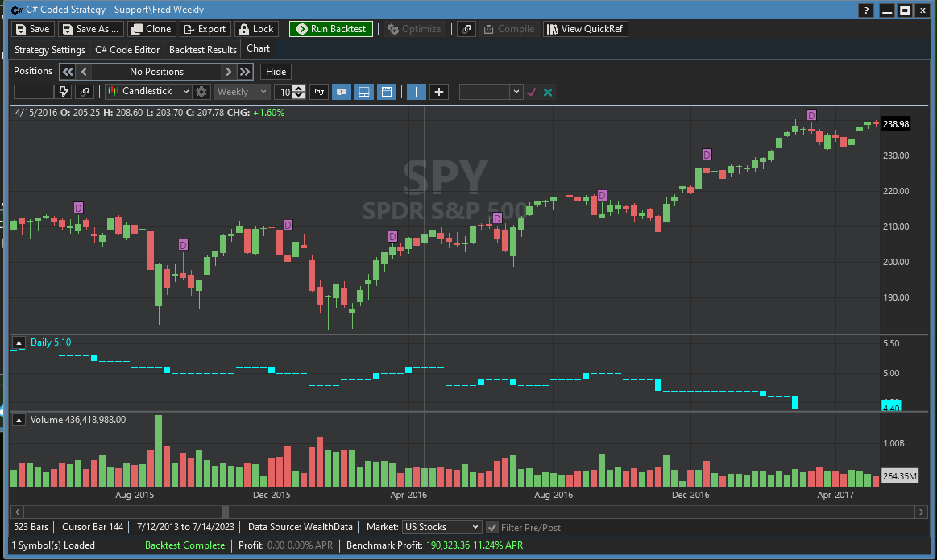Toggle crosshair cursor
This screenshot has height=560, width=937.
pyautogui.click(x=438, y=91)
